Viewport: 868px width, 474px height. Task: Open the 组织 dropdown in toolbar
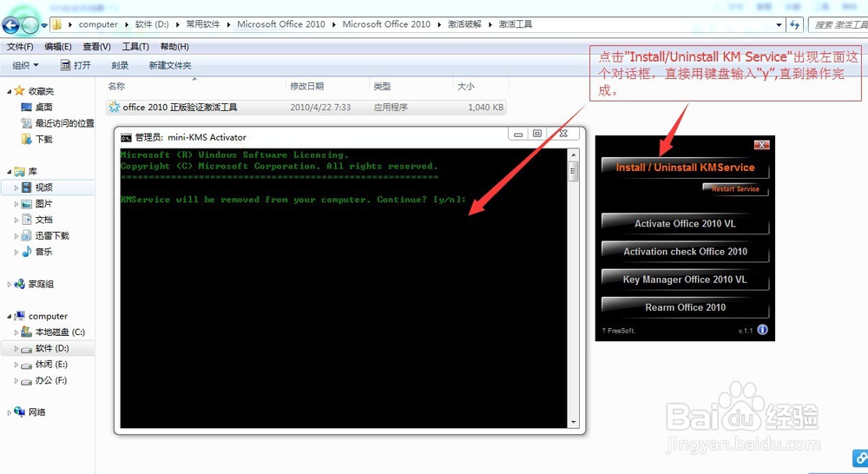click(x=25, y=65)
